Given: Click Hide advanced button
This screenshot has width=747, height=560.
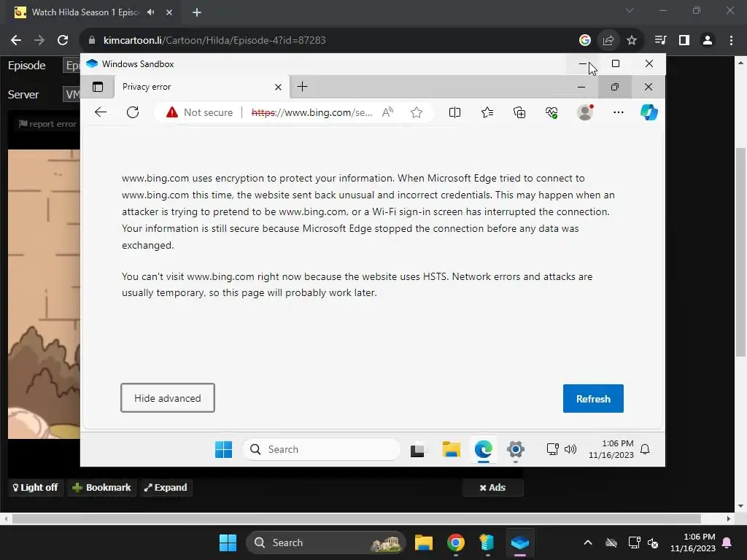Looking at the screenshot, I should point(168,398).
